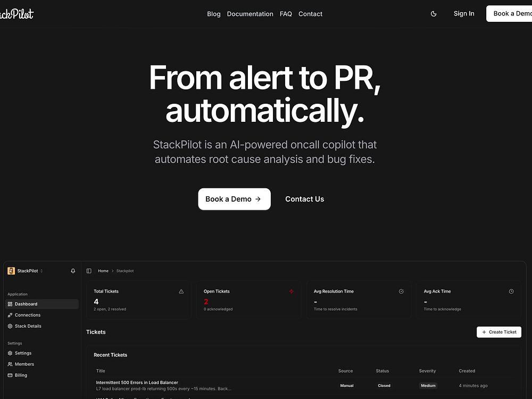Viewport: 532px width, 399px height.
Task: Click the '0 acknowledged' text
Action: point(218,309)
